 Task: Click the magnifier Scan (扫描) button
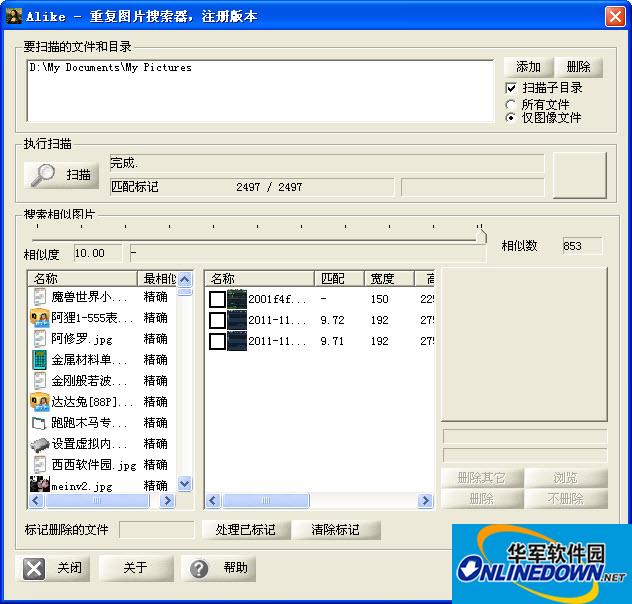click(62, 174)
